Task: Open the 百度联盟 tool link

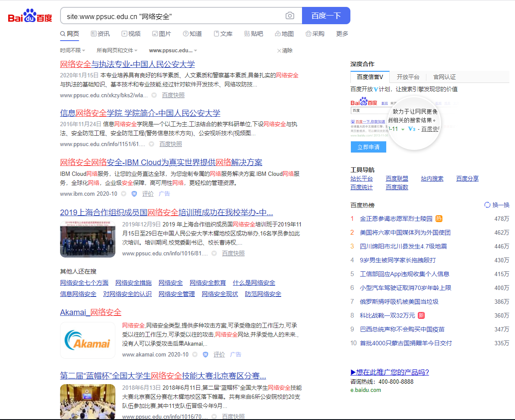Action: pos(397,178)
